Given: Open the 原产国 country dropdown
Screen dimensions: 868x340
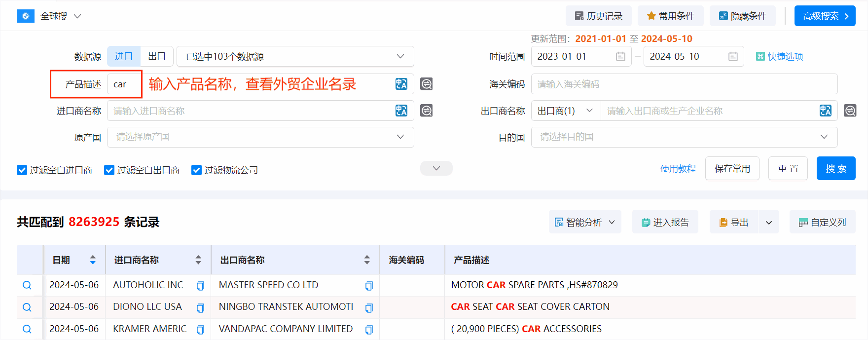Looking at the screenshot, I should (x=260, y=137).
